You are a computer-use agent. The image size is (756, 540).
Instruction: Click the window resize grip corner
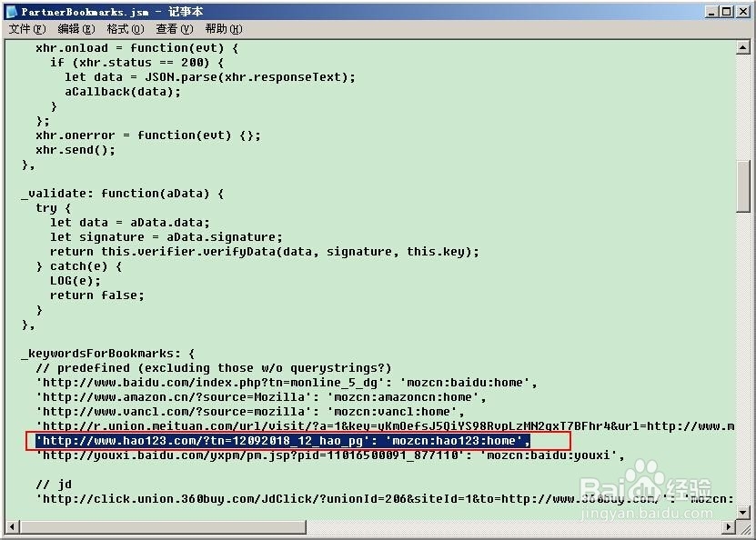[x=743, y=528]
